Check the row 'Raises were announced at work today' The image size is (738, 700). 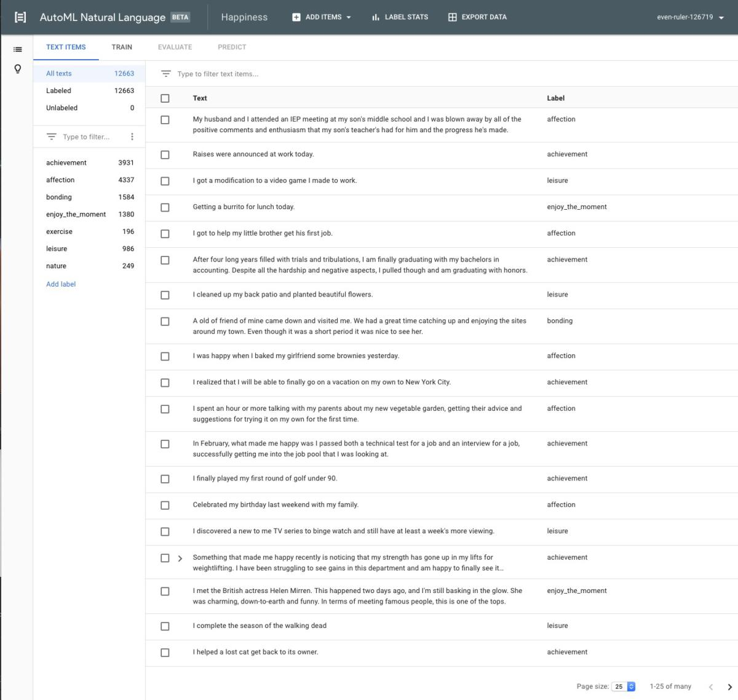[x=165, y=155]
